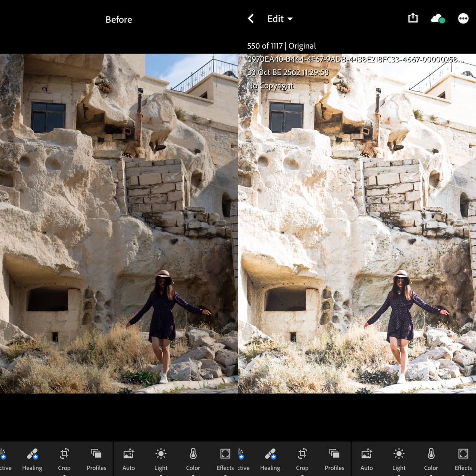
Task: Open Effects panel in the Before screen
Action: (x=225, y=460)
